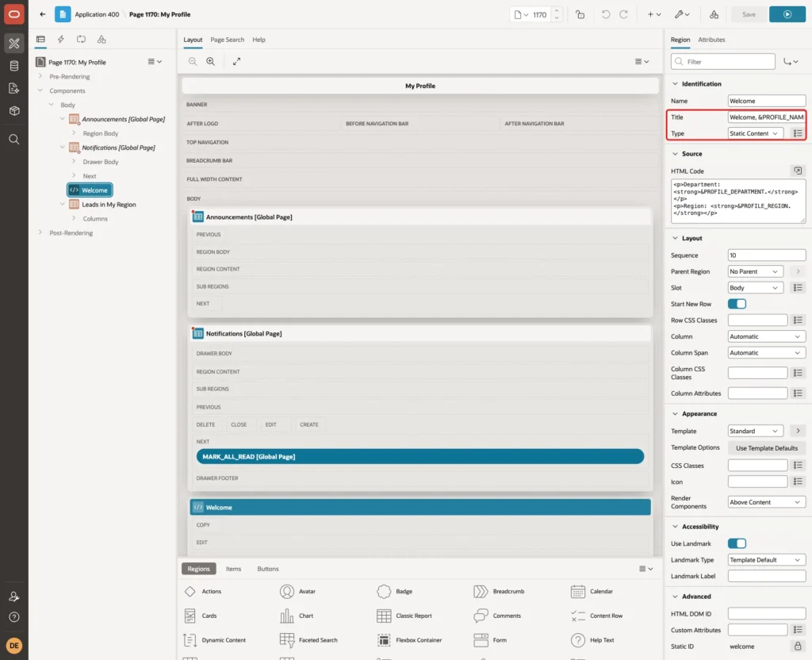Open the Icon picker list button

click(798, 482)
